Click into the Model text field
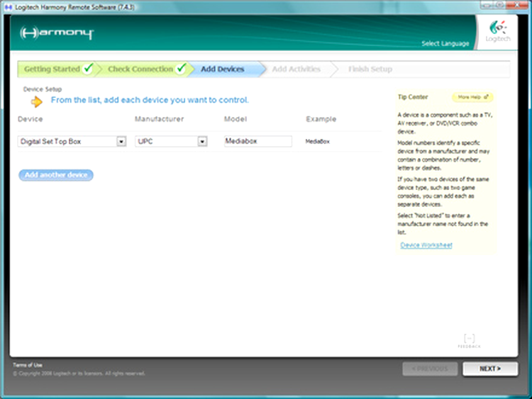 (x=257, y=142)
